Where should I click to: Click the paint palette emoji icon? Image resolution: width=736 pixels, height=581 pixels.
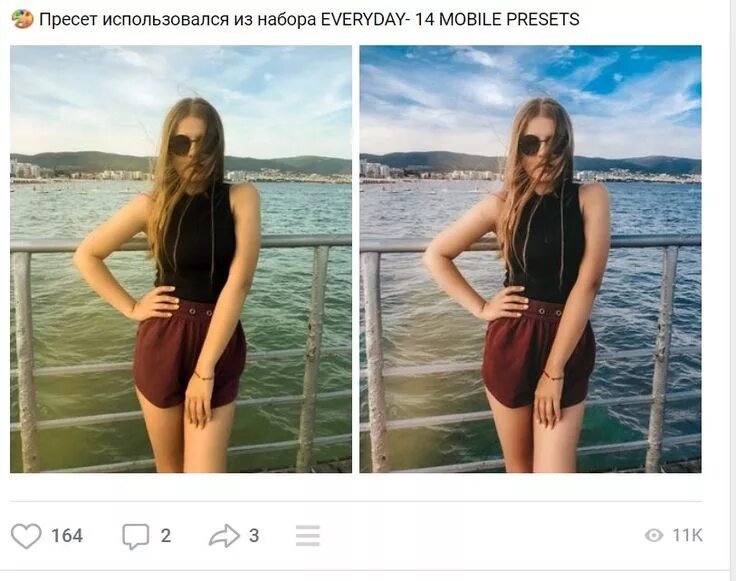pos(22,19)
